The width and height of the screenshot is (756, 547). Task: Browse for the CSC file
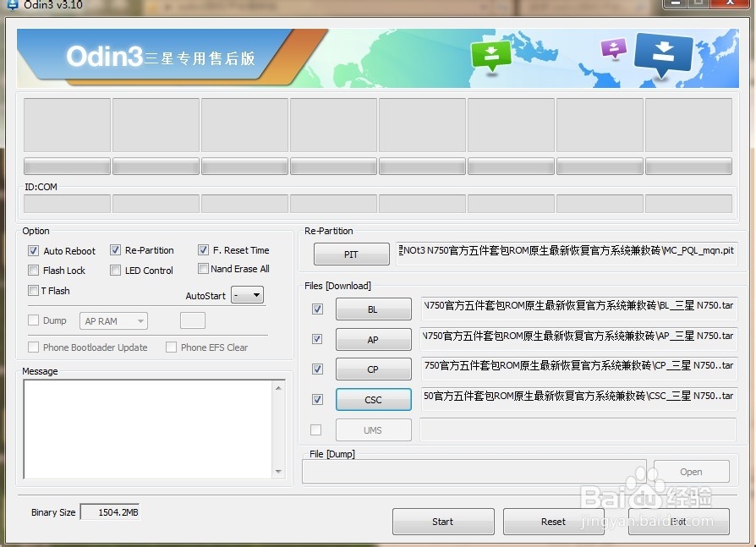[374, 400]
